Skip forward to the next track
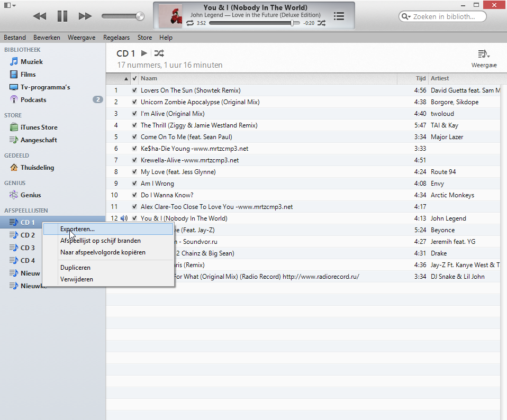 [x=85, y=16]
